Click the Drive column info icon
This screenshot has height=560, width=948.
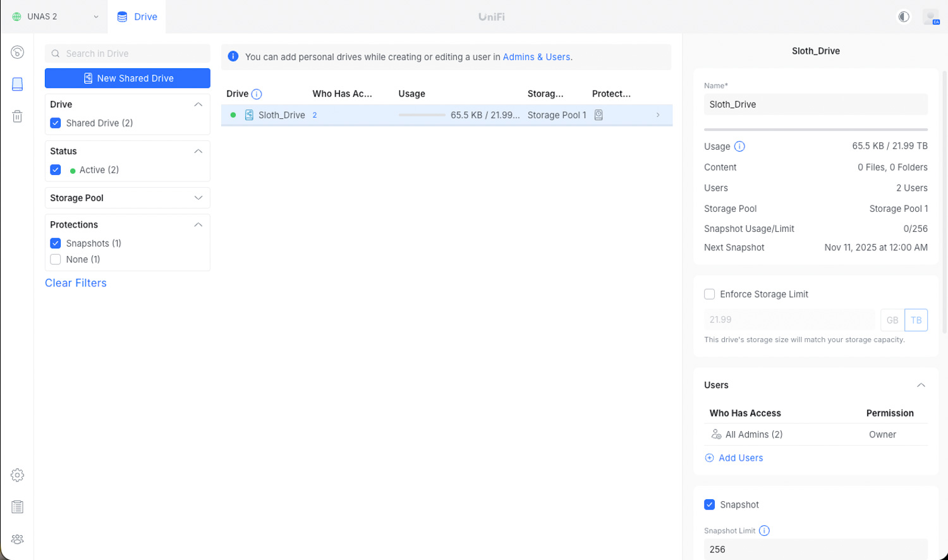pyautogui.click(x=257, y=94)
